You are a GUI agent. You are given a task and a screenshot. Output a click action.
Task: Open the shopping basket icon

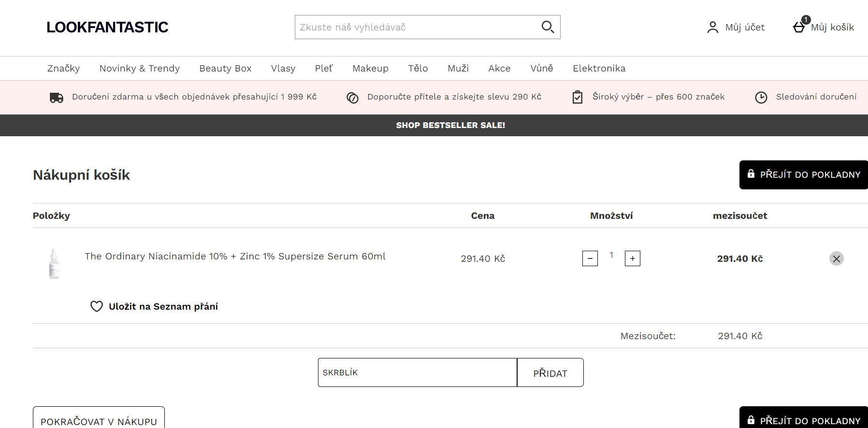coord(799,27)
